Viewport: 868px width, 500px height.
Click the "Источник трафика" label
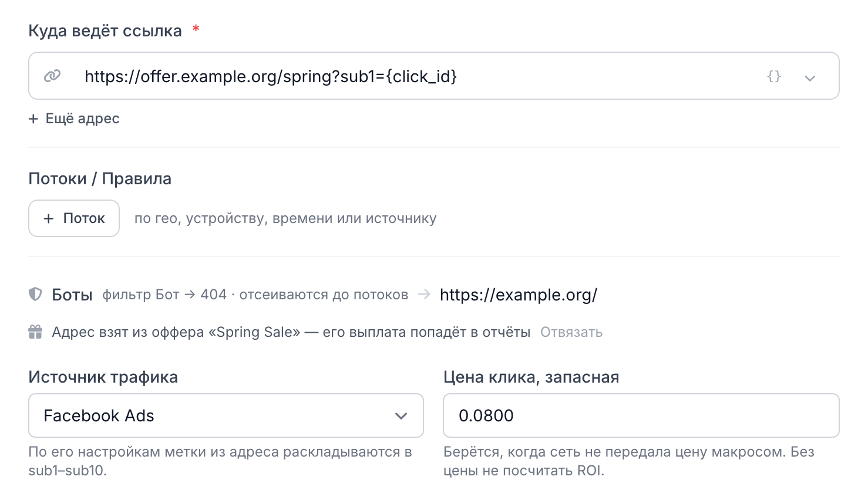103,377
